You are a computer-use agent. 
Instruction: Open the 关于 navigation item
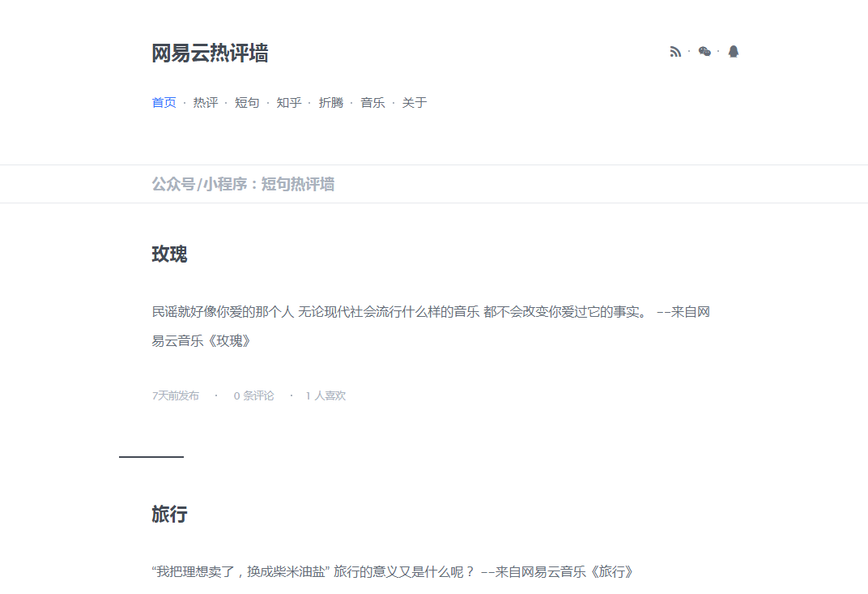click(x=415, y=102)
